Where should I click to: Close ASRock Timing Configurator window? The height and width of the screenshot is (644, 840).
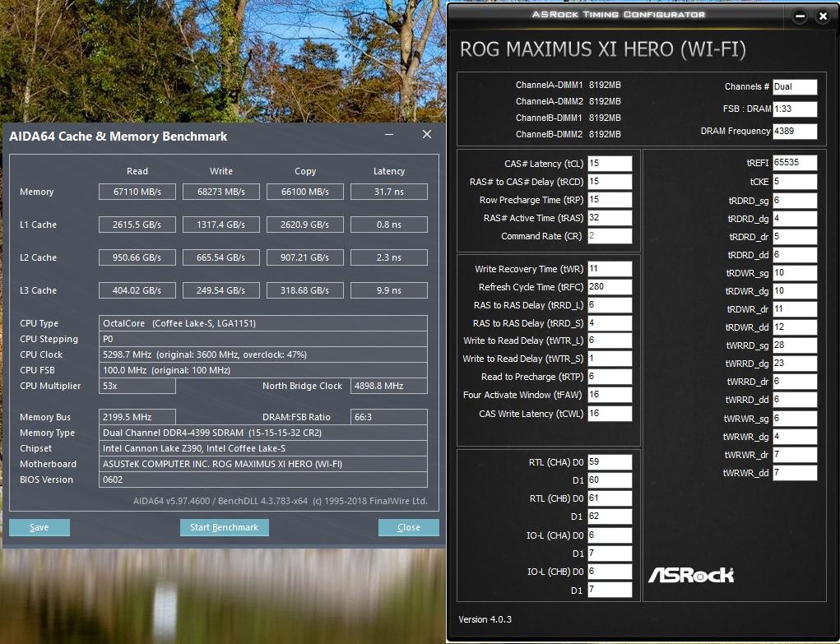(824, 16)
